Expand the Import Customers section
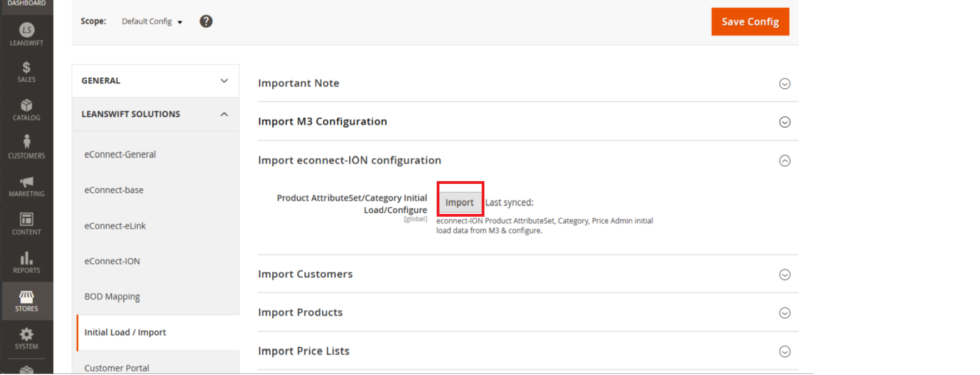 pyautogui.click(x=784, y=275)
